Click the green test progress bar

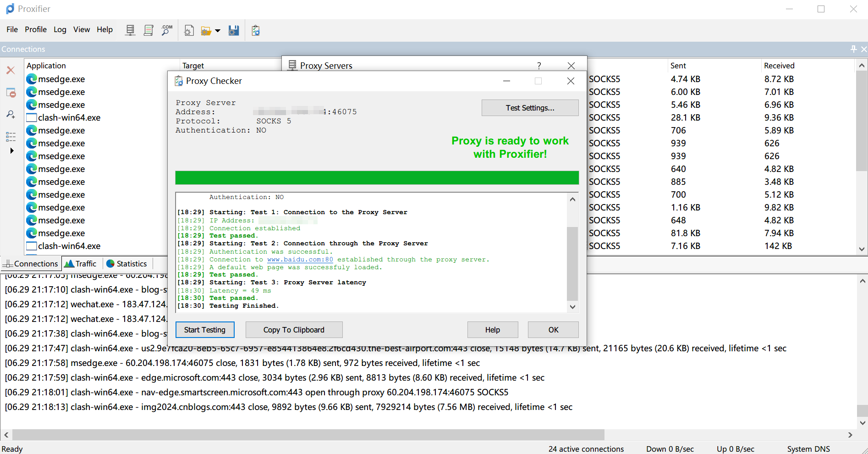377,177
